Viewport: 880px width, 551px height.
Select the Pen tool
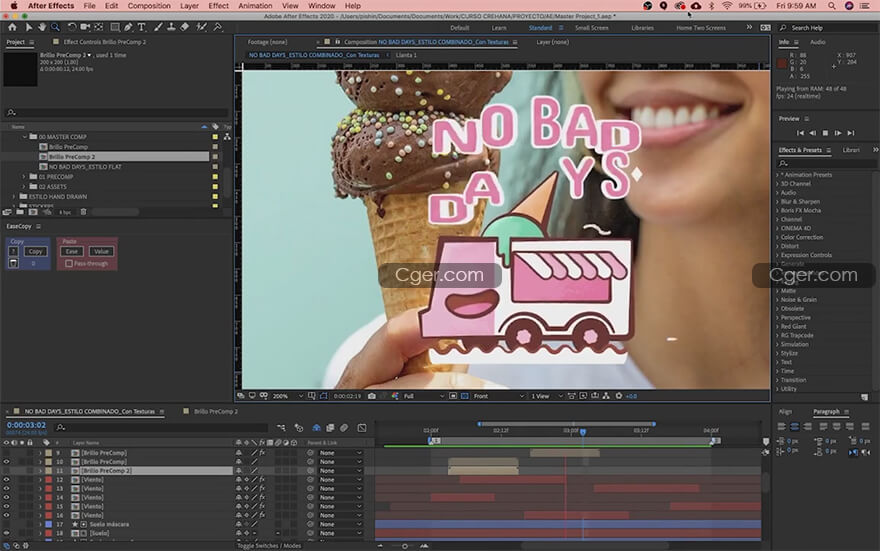coord(129,27)
